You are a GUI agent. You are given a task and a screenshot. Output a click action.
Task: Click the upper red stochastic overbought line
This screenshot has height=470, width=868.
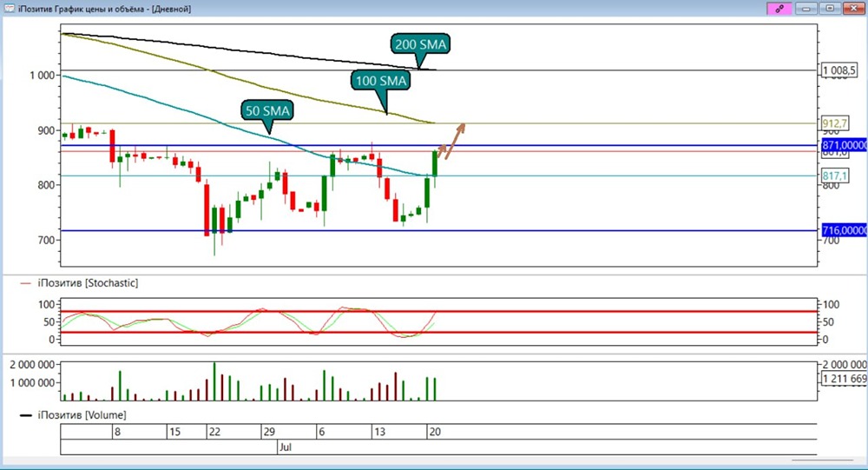point(438,312)
